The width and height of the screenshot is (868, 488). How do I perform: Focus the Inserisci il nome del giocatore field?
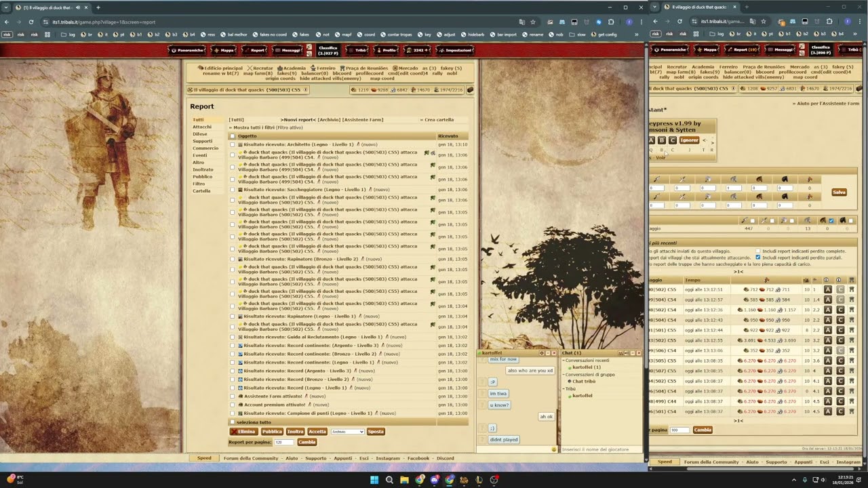600,449
